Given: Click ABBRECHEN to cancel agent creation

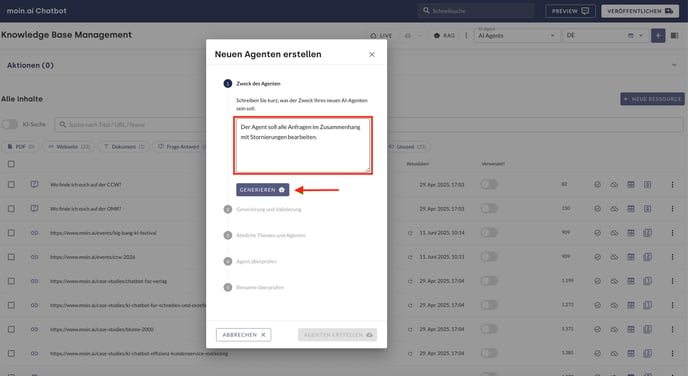Looking at the screenshot, I should pyautogui.click(x=244, y=335).
